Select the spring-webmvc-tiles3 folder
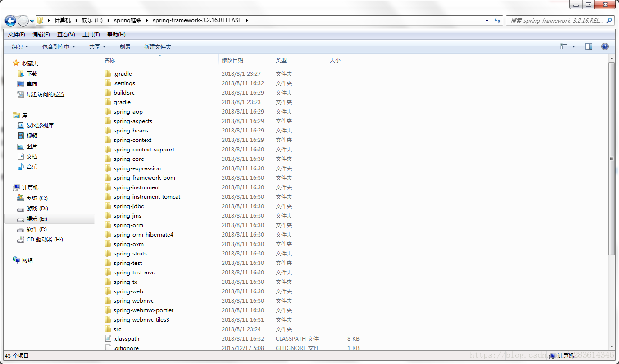The height and width of the screenshot is (364, 619). coord(137,319)
